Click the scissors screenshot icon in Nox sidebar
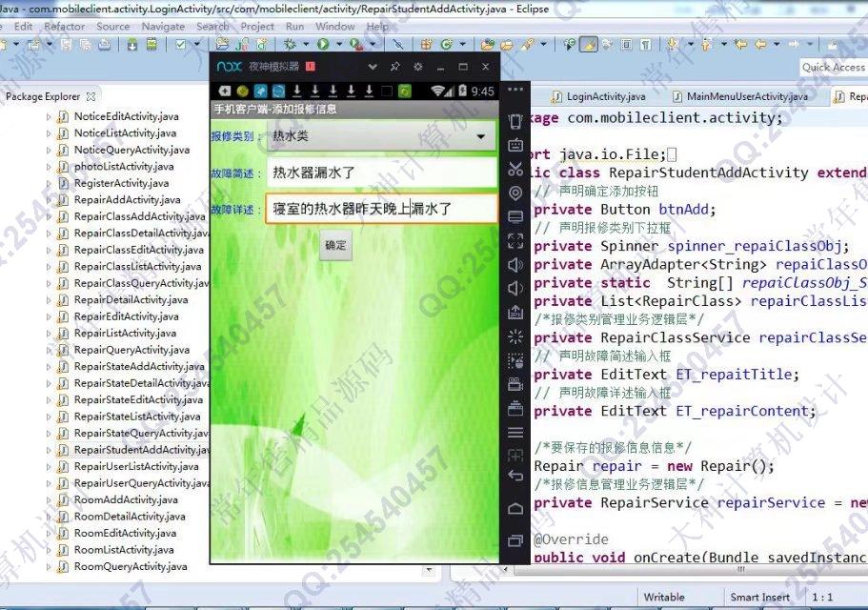 515,170
